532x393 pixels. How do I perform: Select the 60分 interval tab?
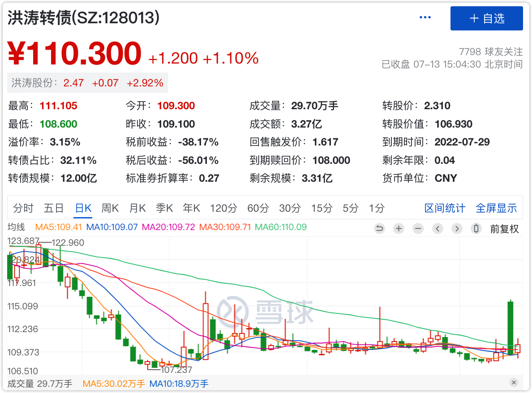(x=258, y=208)
